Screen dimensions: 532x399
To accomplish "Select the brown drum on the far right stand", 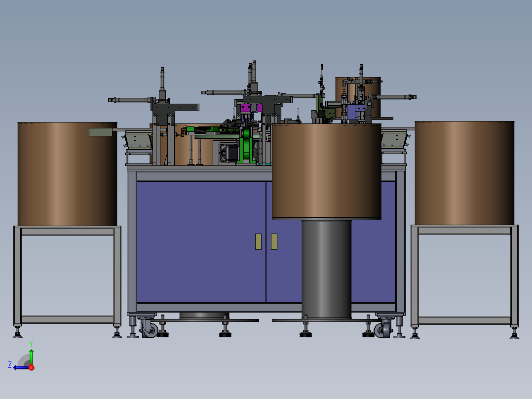I will click(x=464, y=173).
